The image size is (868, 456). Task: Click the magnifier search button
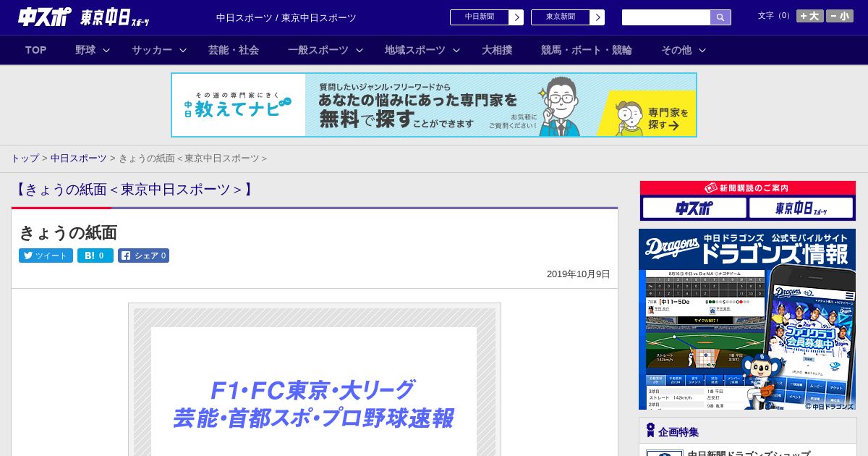[x=720, y=17]
